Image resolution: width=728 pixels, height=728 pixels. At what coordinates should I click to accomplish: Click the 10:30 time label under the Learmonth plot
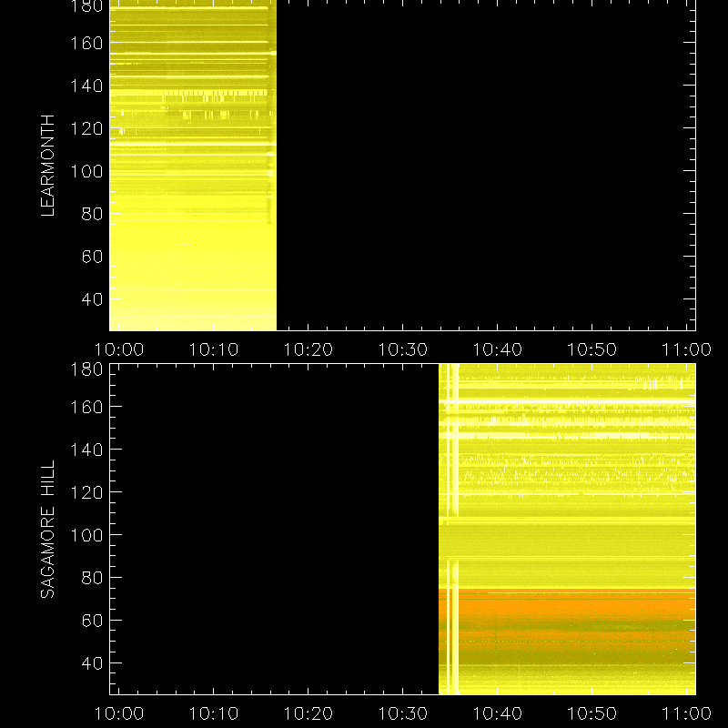402,349
